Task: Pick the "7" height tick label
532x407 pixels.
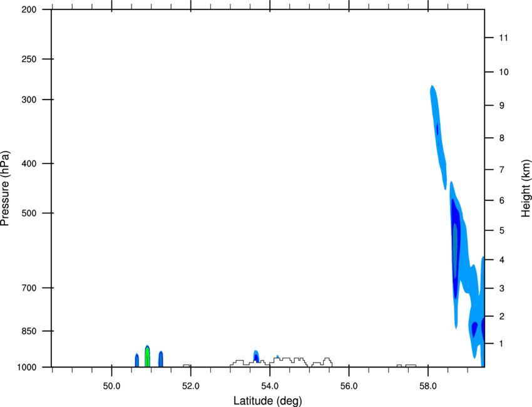Action: 501,170
